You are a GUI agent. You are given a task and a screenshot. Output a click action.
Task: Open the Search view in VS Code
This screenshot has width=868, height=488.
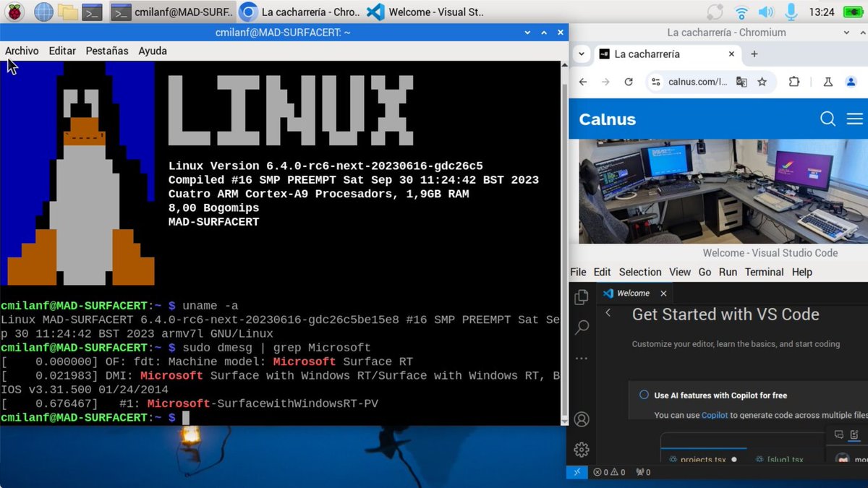(x=582, y=328)
